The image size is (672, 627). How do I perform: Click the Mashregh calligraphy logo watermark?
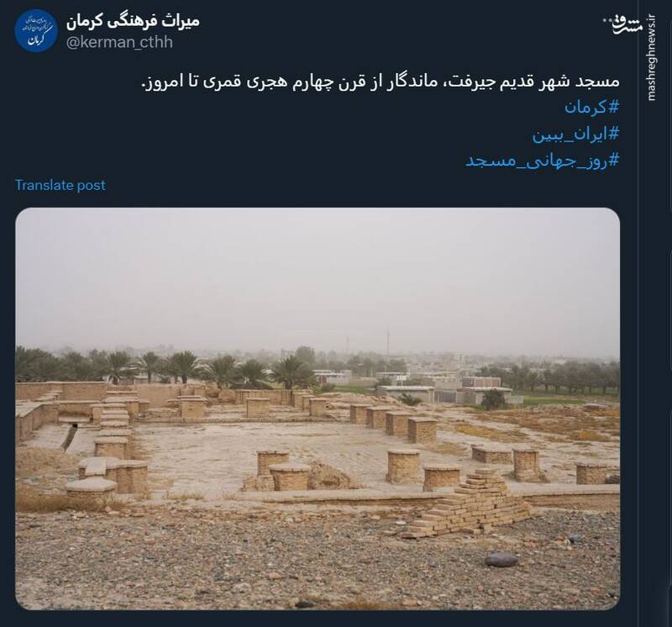pyautogui.click(x=629, y=25)
